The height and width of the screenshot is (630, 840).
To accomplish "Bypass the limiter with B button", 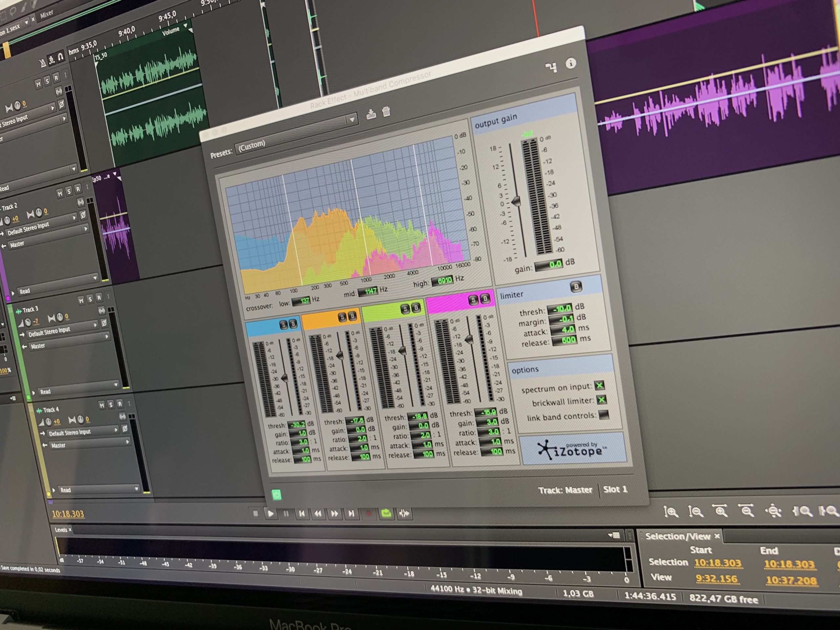I will [576, 287].
